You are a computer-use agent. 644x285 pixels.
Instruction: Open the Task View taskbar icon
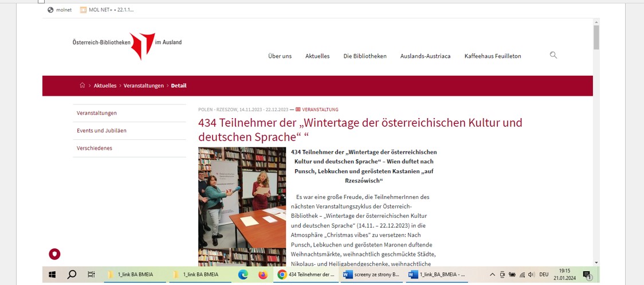(91, 275)
